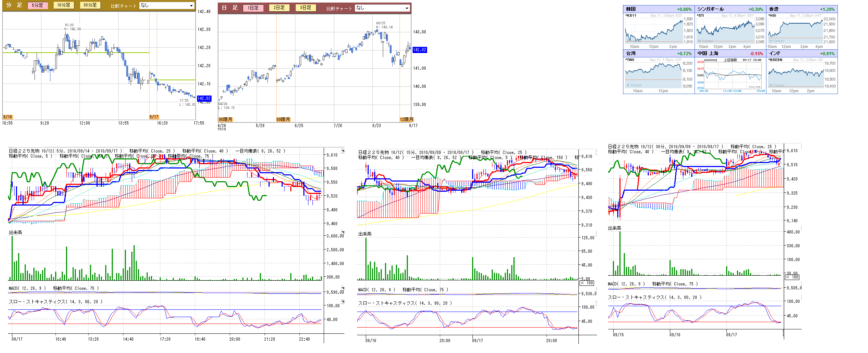Switch minute chart to 10分足
This screenshot has height=353, width=868.
point(64,5)
